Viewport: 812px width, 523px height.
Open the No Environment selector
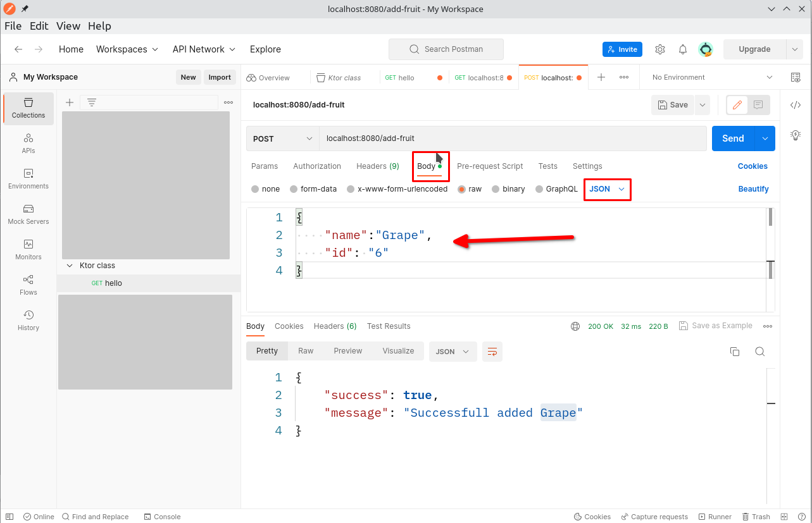click(x=712, y=77)
